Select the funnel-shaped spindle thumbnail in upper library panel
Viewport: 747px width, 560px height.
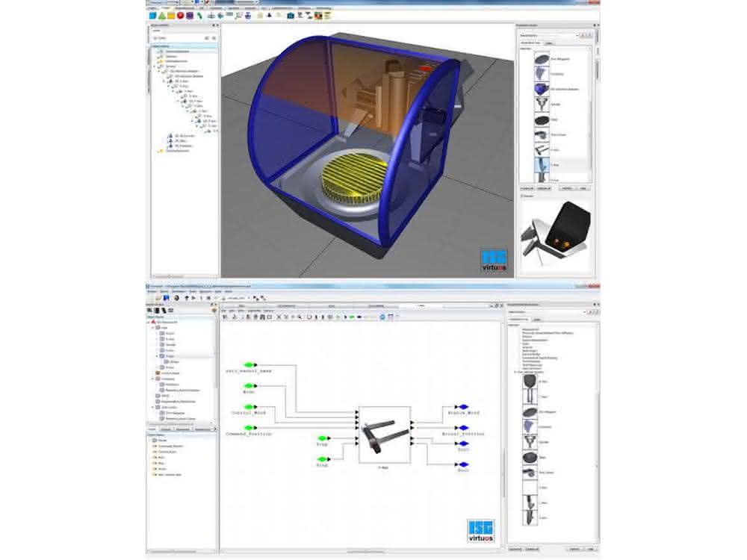pyautogui.click(x=542, y=105)
